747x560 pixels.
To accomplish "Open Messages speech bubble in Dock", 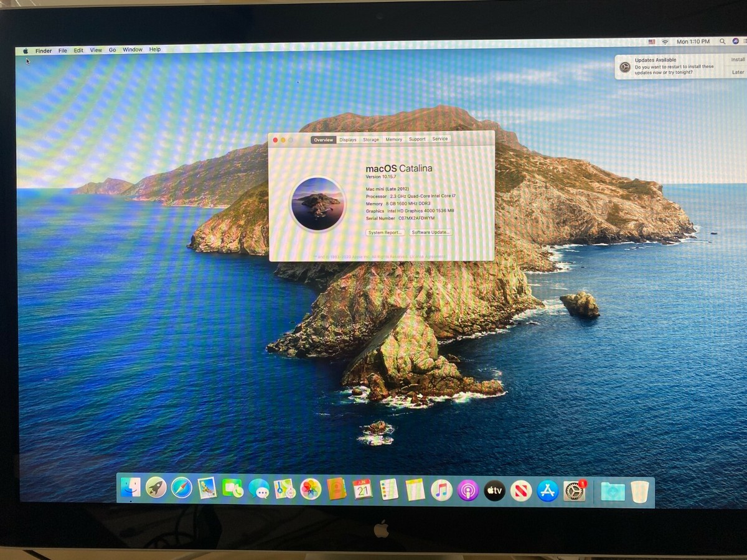I will (259, 489).
